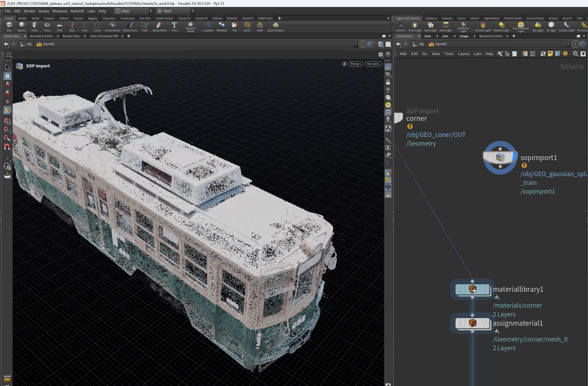Open viewport display options gear
The image size is (588, 386).
click(x=381, y=54)
